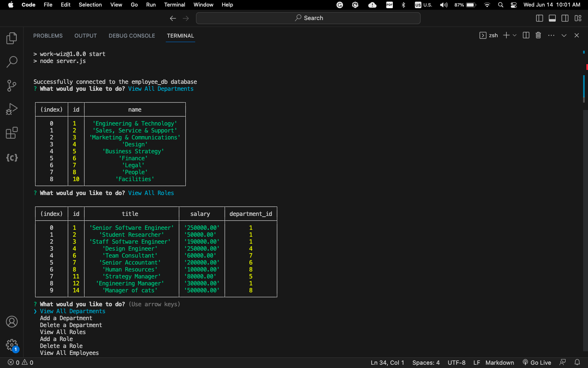Go forward with the right arrow
This screenshot has width=588, height=368.
point(186,18)
